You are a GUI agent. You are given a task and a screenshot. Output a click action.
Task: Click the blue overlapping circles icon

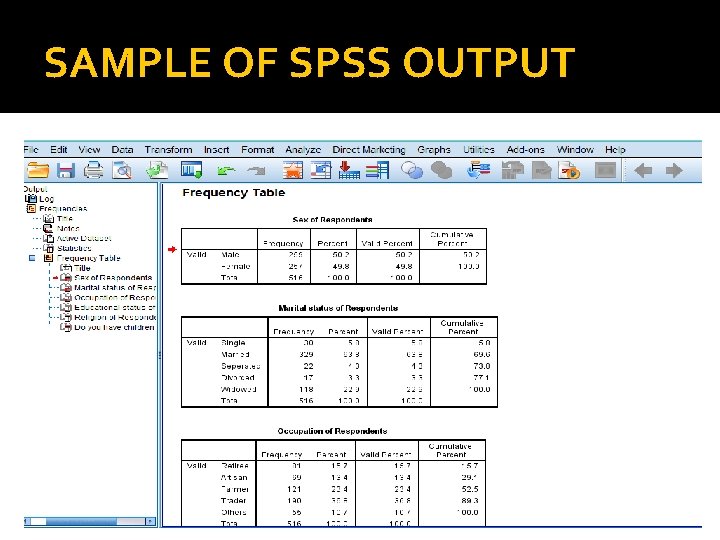tap(412, 170)
